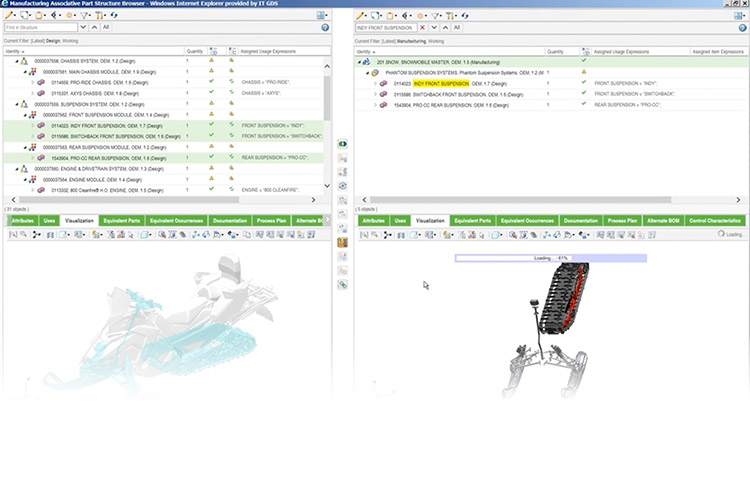
Task: Click the loading progress bar in right viewer
Action: (x=551, y=258)
